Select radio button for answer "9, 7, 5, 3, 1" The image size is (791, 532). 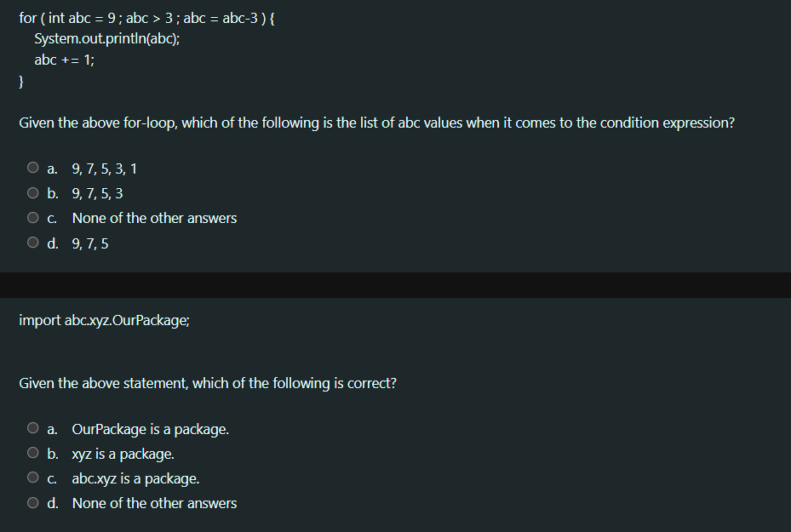[x=32, y=167]
